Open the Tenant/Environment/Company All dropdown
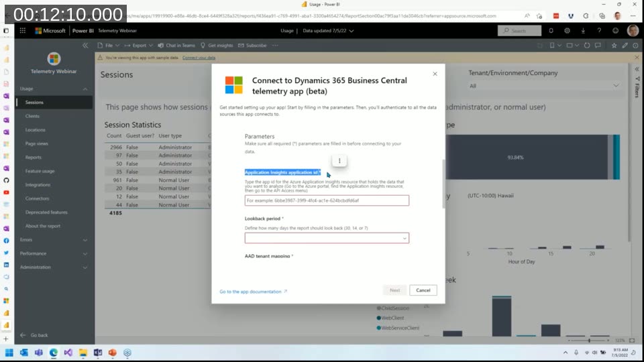 tap(544, 86)
